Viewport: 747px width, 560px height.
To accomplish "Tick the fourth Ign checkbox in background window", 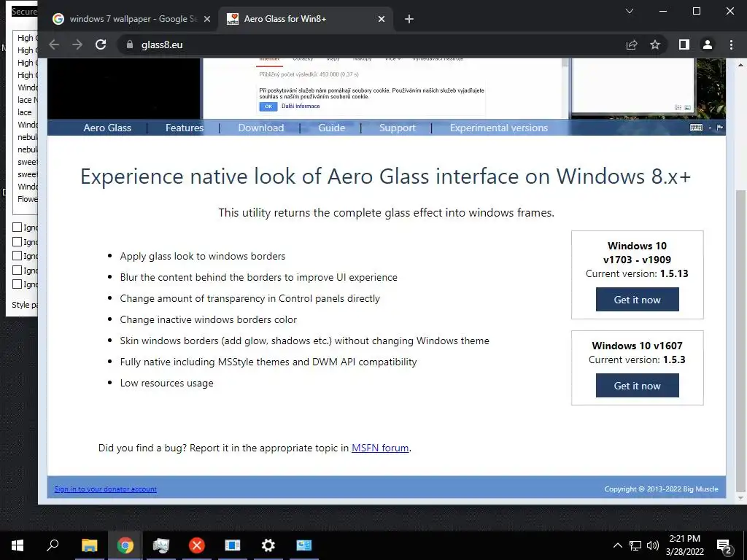I will 18,270.
